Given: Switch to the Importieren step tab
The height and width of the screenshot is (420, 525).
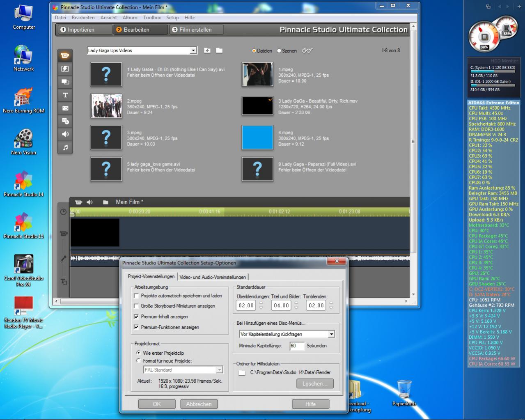Looking at the screenshot, I should pyautogui.click(x=84, y=30).
